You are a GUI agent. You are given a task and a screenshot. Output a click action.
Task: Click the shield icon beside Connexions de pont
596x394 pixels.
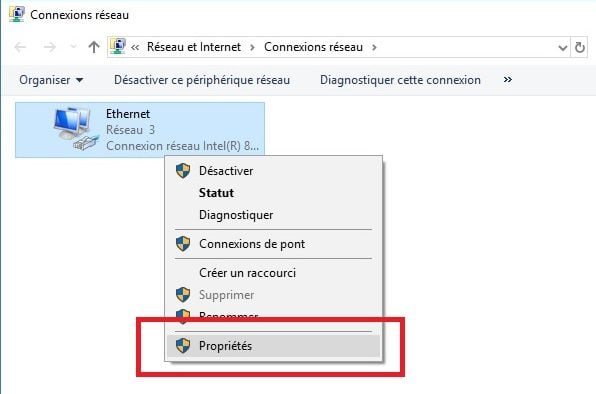click(183, 244)
